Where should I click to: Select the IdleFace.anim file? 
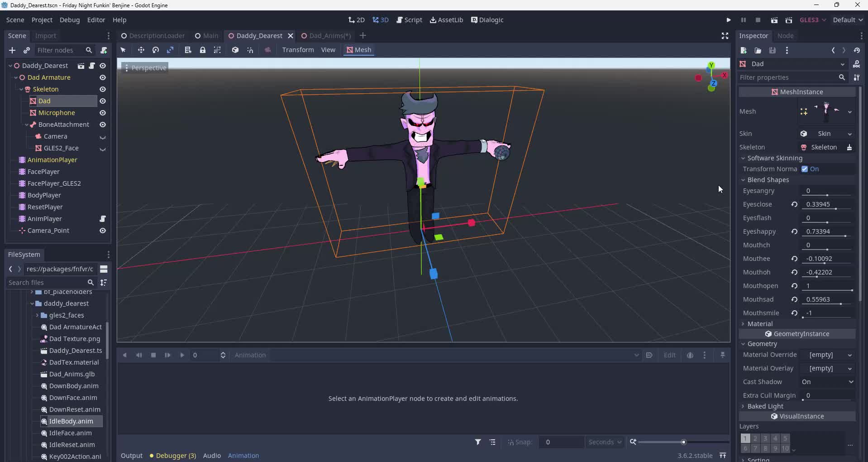pyautogui.click(x=70, y=433)
